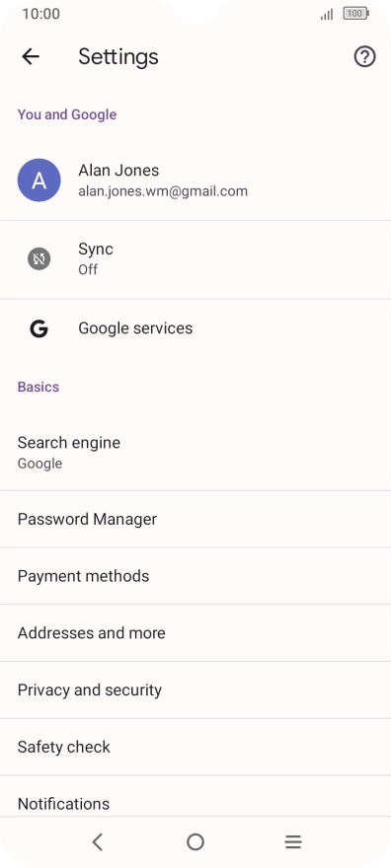The height and width of the screenshot is (868, 391).
Task: Tap Alan Jones avatar circle
Action: coord(39,180)
